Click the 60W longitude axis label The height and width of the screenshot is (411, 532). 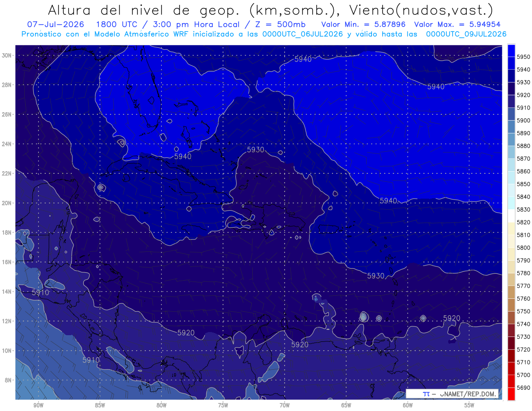click(x=408, y=406)
